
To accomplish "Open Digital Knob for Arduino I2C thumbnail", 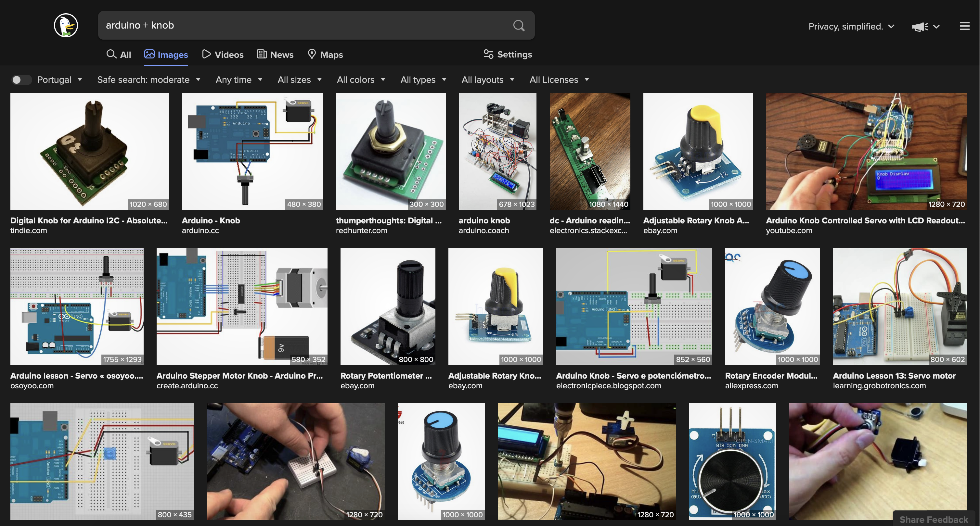I will 89,151.
